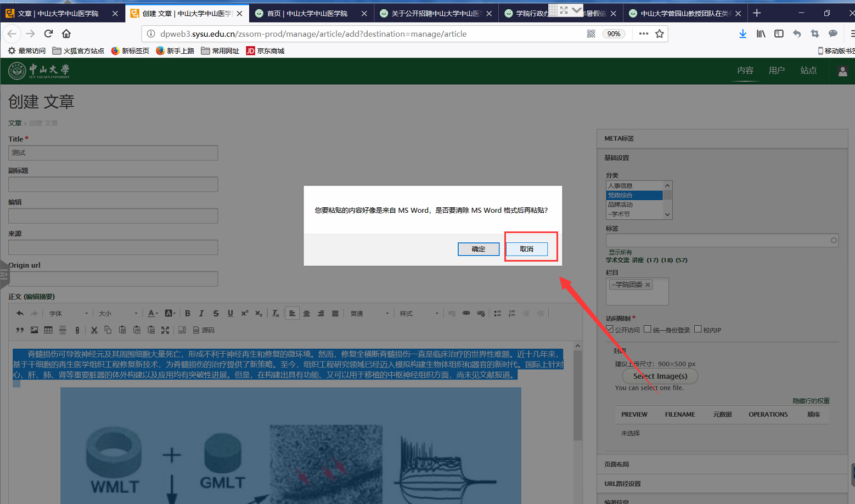The image size is (855, 504).
Task: Click the 确定 button in the dialog
Action: [479, 249]
